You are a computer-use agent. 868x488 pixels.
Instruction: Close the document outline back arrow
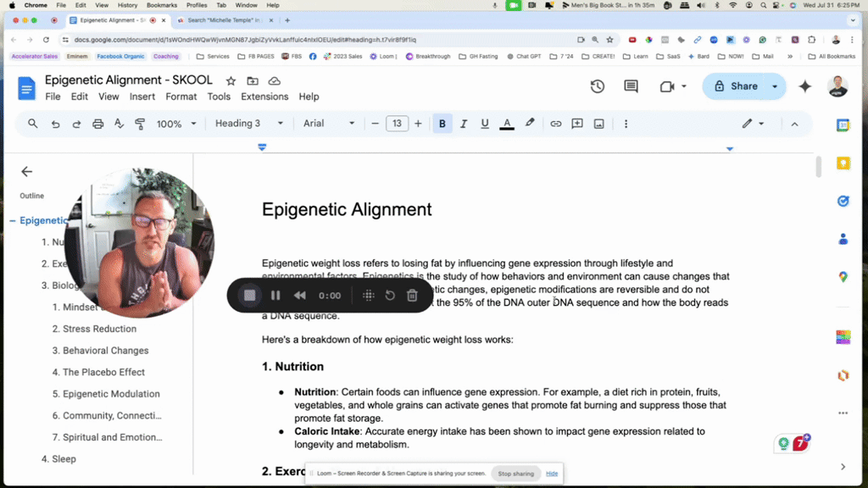pos(26,171)
